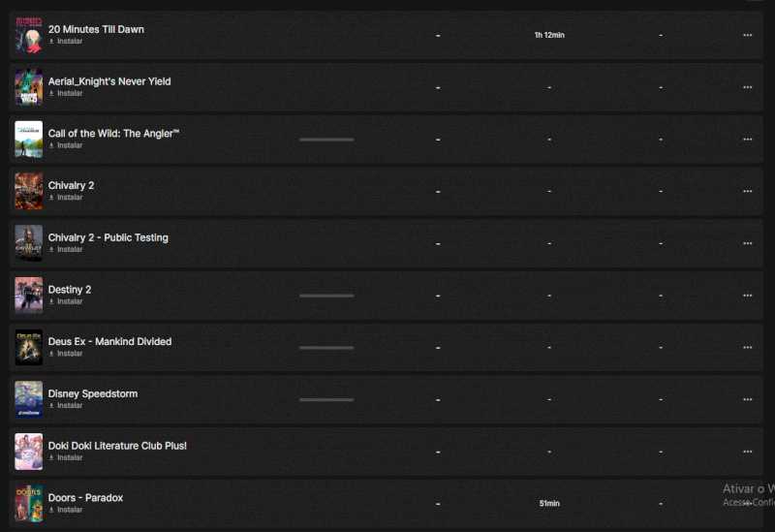
Task: Click Instalar under Destiny 2
Action: [69, 301]
